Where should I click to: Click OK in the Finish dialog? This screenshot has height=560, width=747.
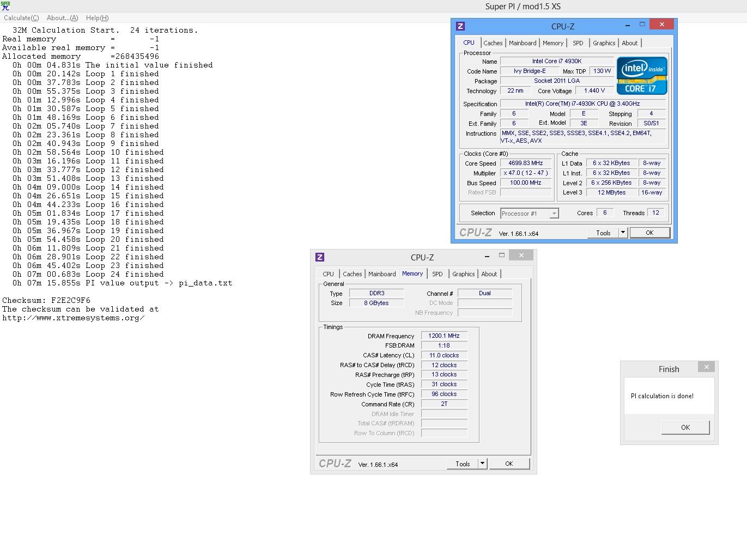pyautogui.click(x=685, y=427)
